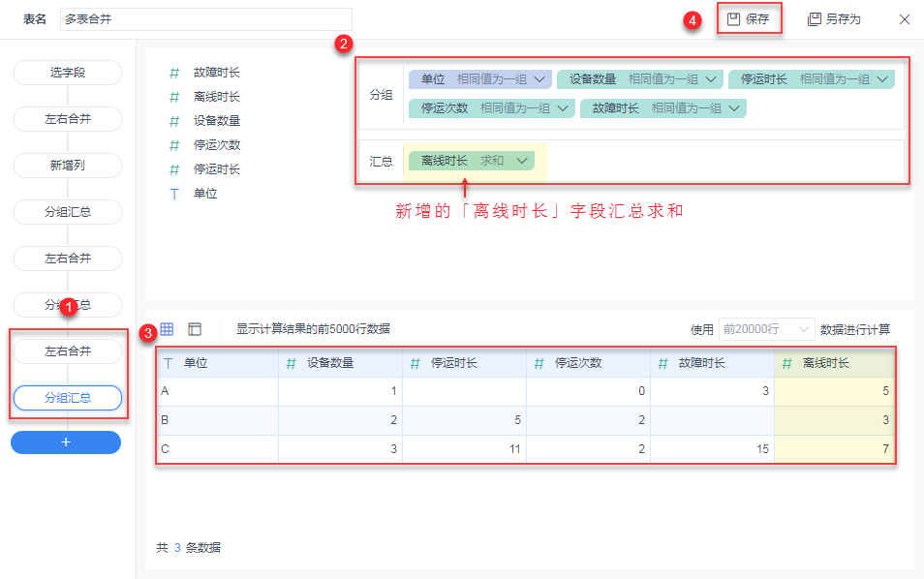Image resolution: width=924 pixels, height=579 pixels.
Task: Click the cell with unit B
Action: pos(218,420)
